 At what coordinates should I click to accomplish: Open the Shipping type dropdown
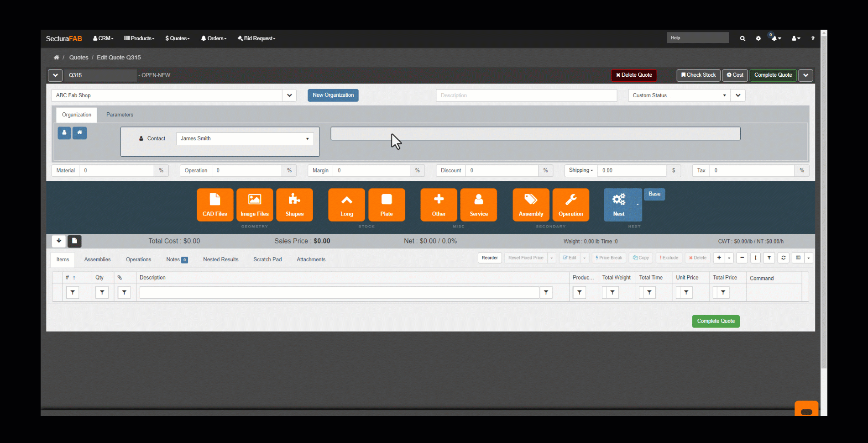pos(580,170)
